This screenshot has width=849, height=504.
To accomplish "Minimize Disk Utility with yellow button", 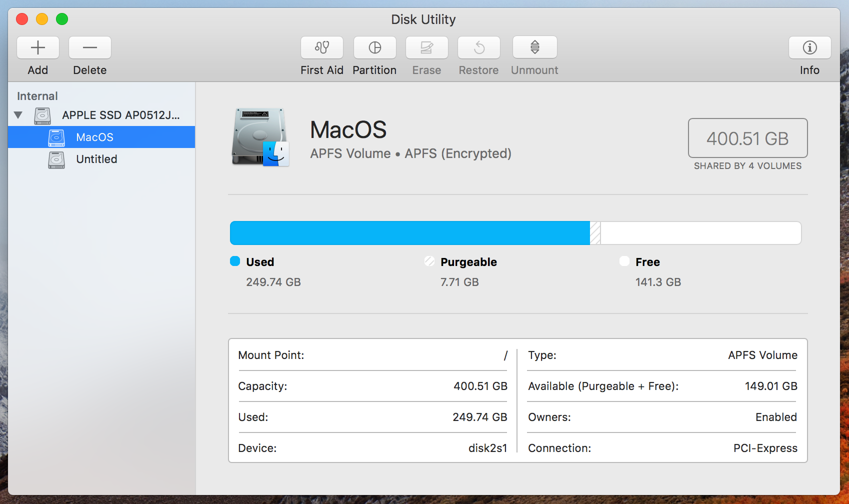I will (x=42, y=19).
